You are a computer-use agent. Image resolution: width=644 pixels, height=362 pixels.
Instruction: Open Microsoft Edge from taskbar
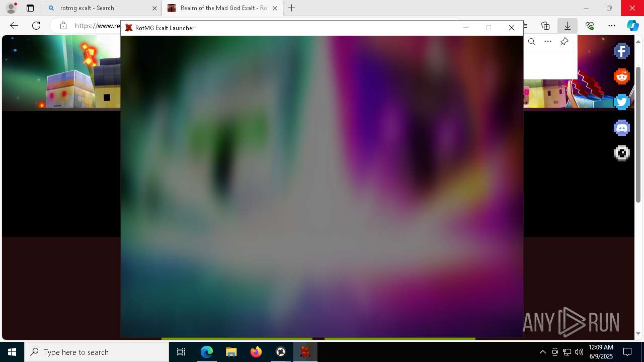tap(207, 352)
